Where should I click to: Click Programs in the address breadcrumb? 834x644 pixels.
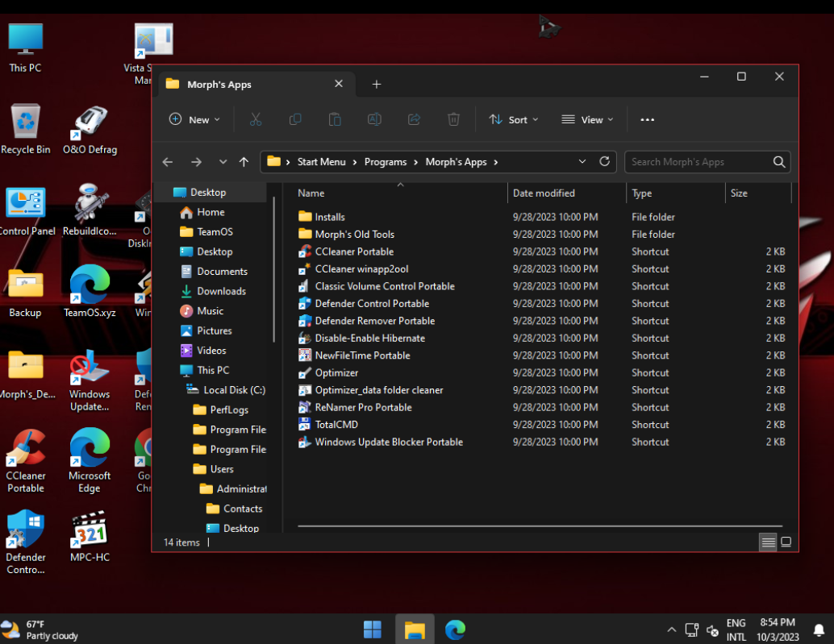(386, 162)
